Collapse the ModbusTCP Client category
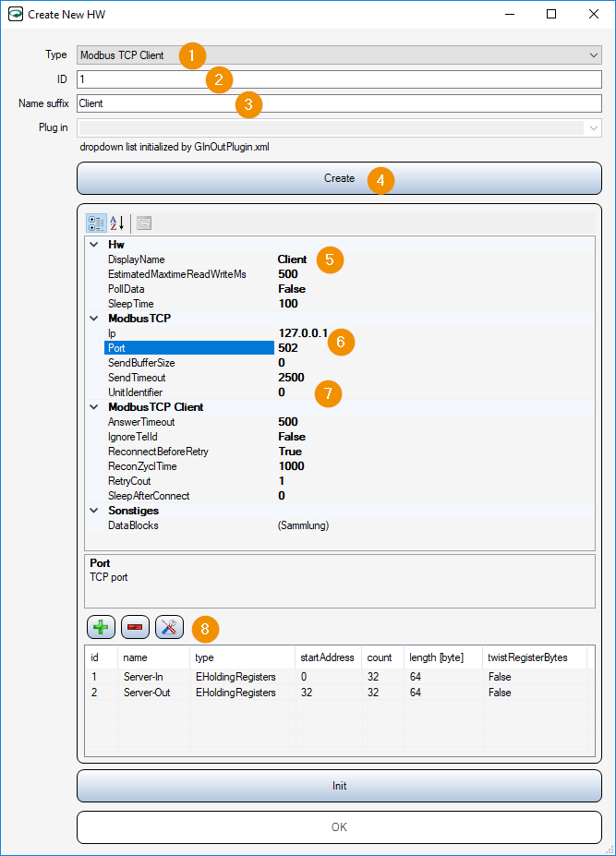 (94, 407)
